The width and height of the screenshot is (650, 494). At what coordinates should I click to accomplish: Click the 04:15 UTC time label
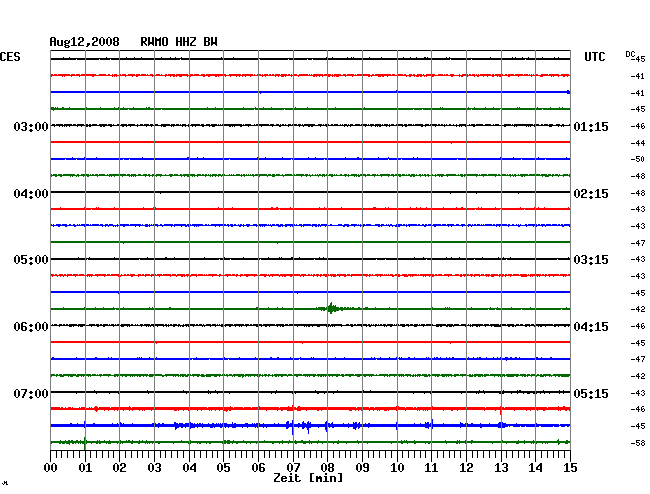click(591, 327)
